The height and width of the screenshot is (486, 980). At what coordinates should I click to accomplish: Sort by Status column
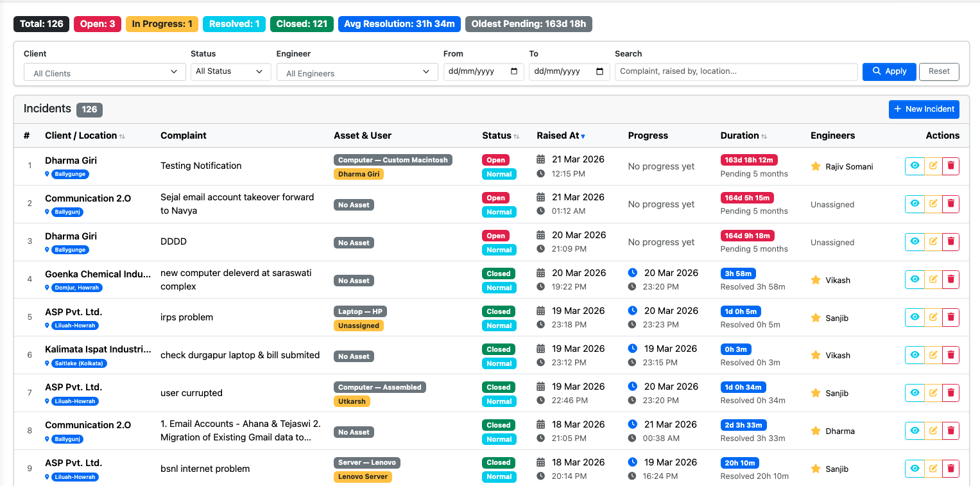point(501,135)
